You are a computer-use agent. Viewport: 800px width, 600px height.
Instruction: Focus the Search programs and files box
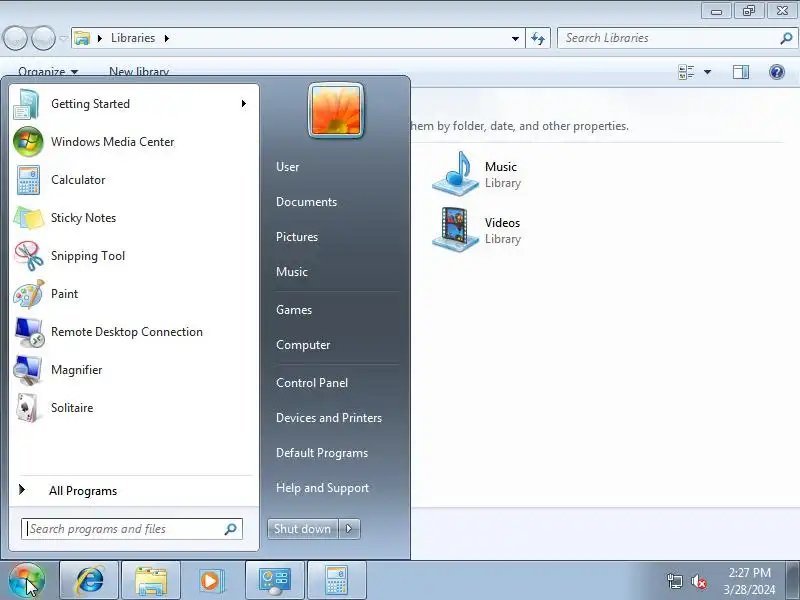click(132, 529)
